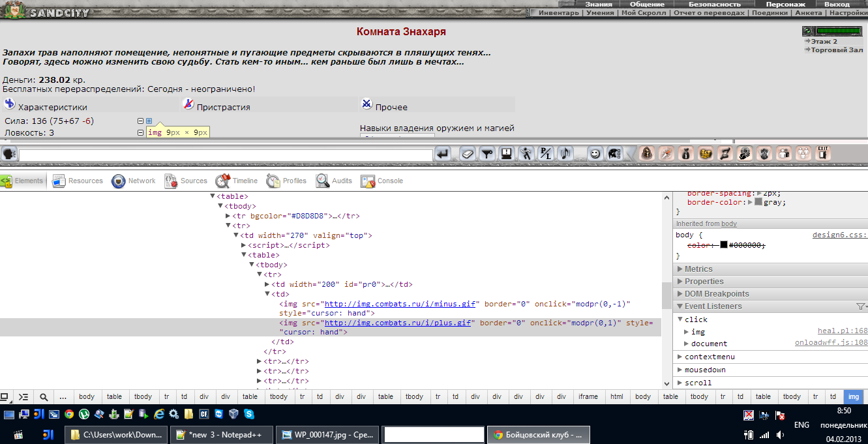Click the inspect element magnifier icon
The height and width of the screenshot is (444, 868).
44,396
